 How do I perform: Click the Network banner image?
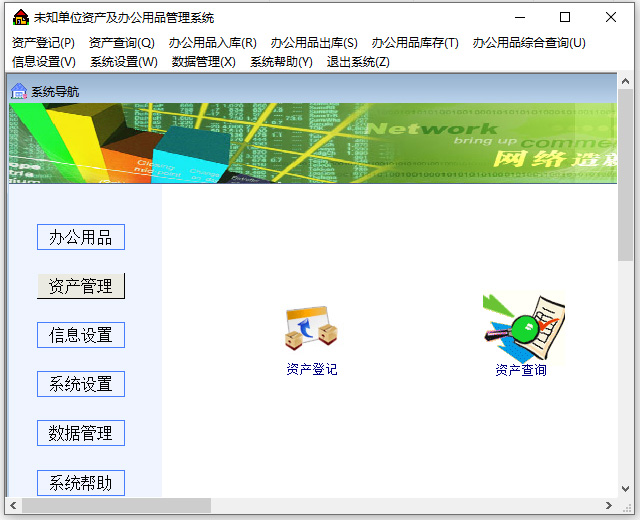(313, 143)
